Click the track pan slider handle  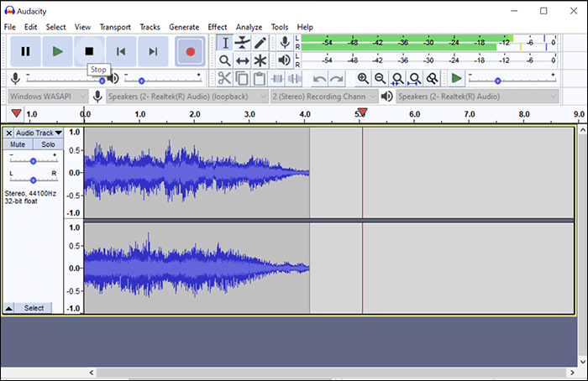click(34, 180)
